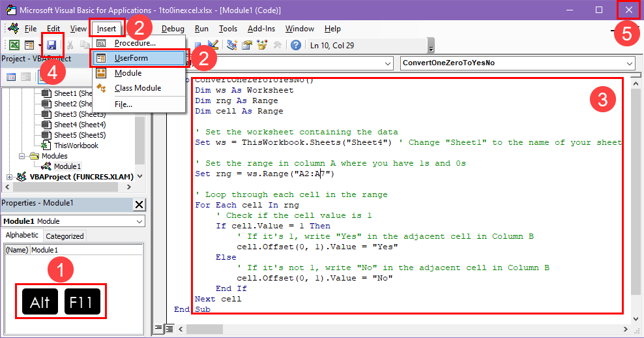The image size is (644, 338).
Task: Open Visual Basic Help question icon
Action: pos(296,45)
